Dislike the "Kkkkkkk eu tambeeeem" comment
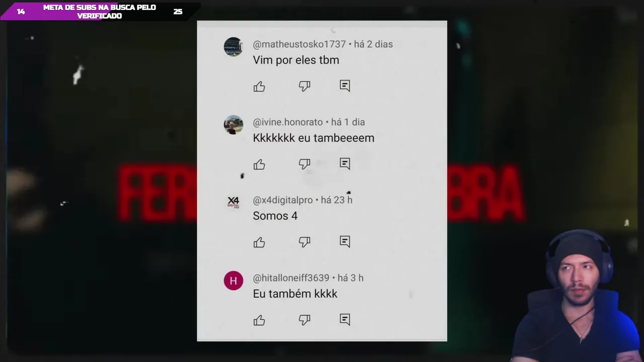Image resolution: width=644 pixels, height=362 pixels. (304, 164)
